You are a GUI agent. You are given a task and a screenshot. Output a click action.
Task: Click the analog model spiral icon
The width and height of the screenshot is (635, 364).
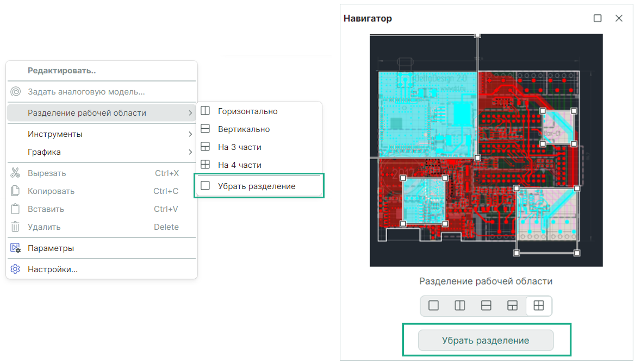[x=15, y=92]
